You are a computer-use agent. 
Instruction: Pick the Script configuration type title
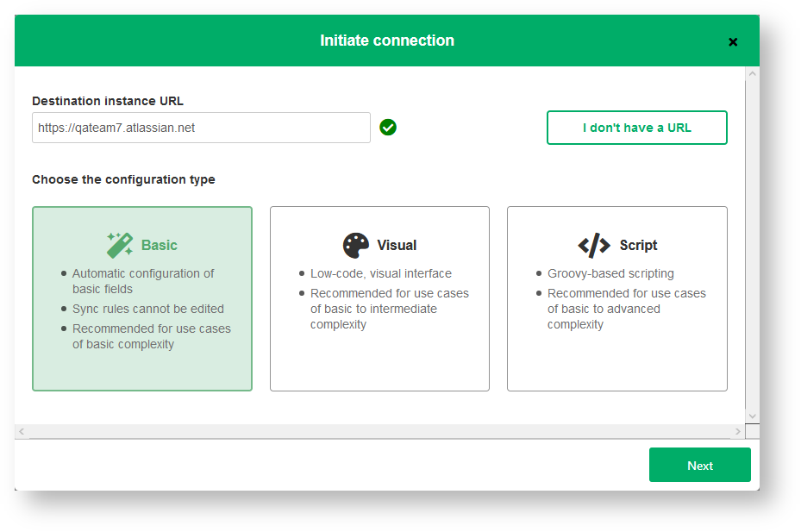click(x=639, y=245)
